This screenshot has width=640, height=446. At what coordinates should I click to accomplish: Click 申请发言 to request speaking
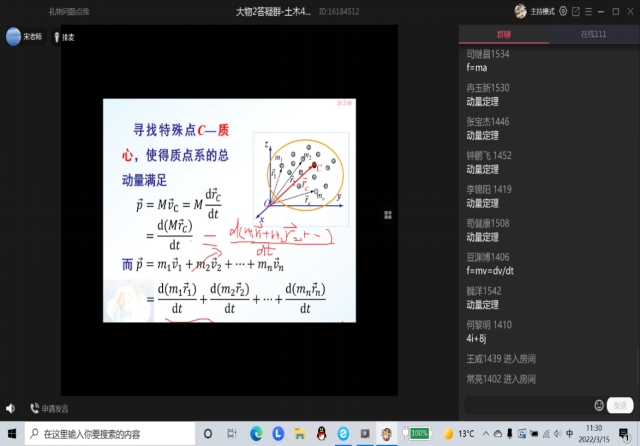tap(50, 408)
